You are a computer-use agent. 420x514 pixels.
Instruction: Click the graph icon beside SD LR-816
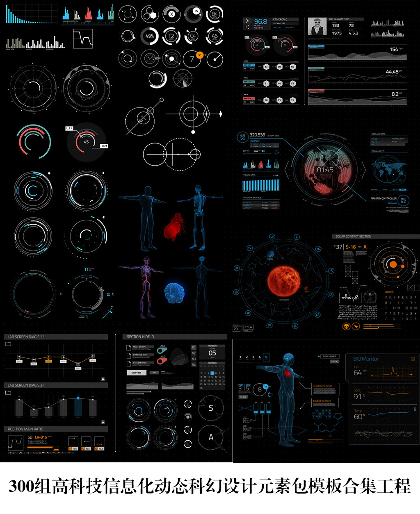[x=16, y=443]
